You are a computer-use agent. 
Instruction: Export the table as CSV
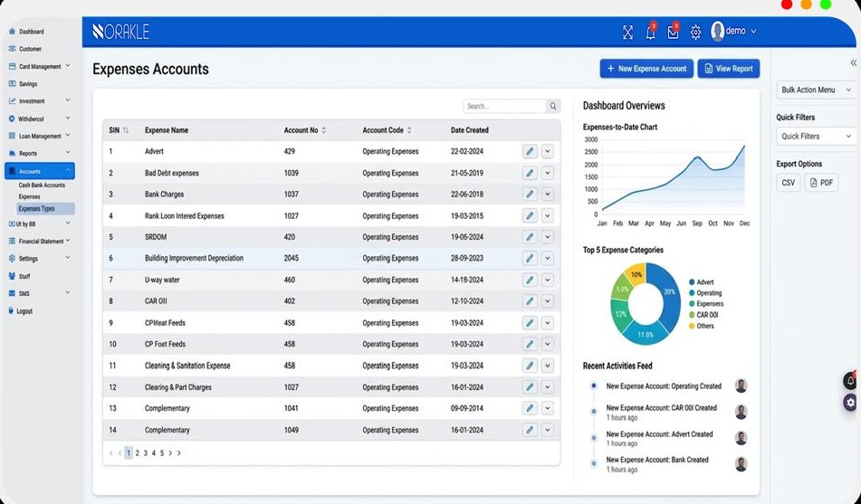tap(788, 183)
